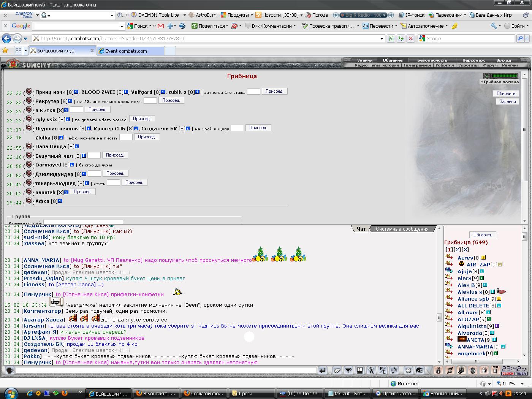
Task: Clear chat with the eraser icon
Action: [x=337, y=370]
